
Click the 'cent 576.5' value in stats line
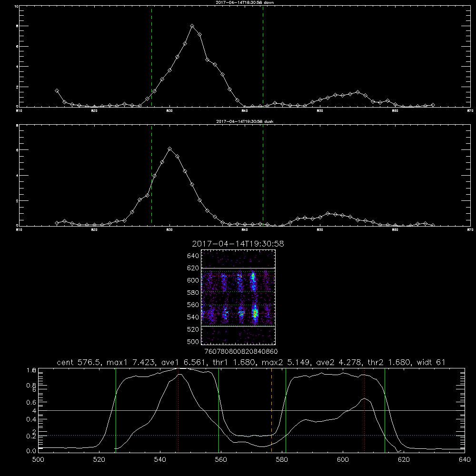[x=79, y=362]
